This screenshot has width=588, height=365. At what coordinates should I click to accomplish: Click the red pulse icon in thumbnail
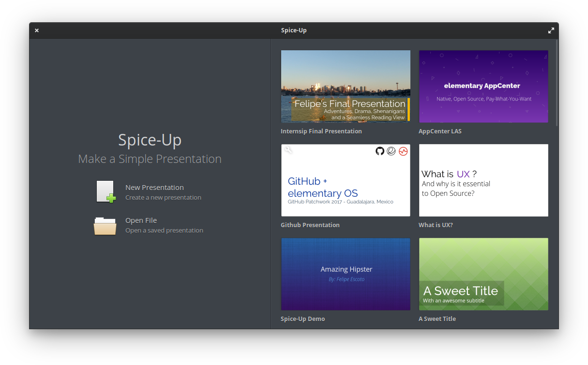click(403, 151)
